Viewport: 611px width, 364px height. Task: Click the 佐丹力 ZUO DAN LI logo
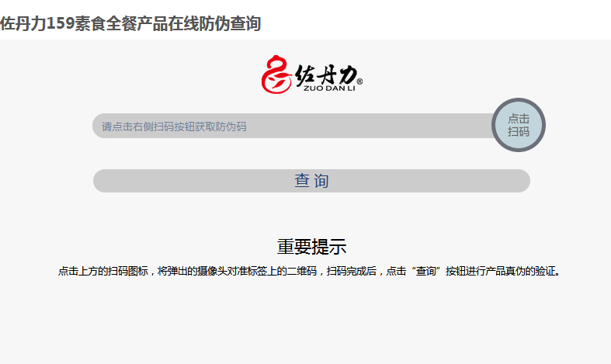(x=312, y=75)
